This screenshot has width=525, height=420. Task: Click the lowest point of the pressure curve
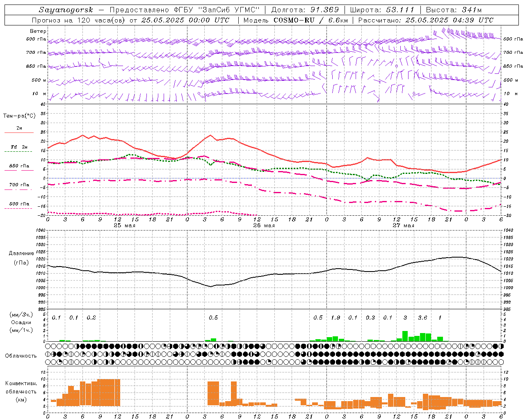(210, 286)
